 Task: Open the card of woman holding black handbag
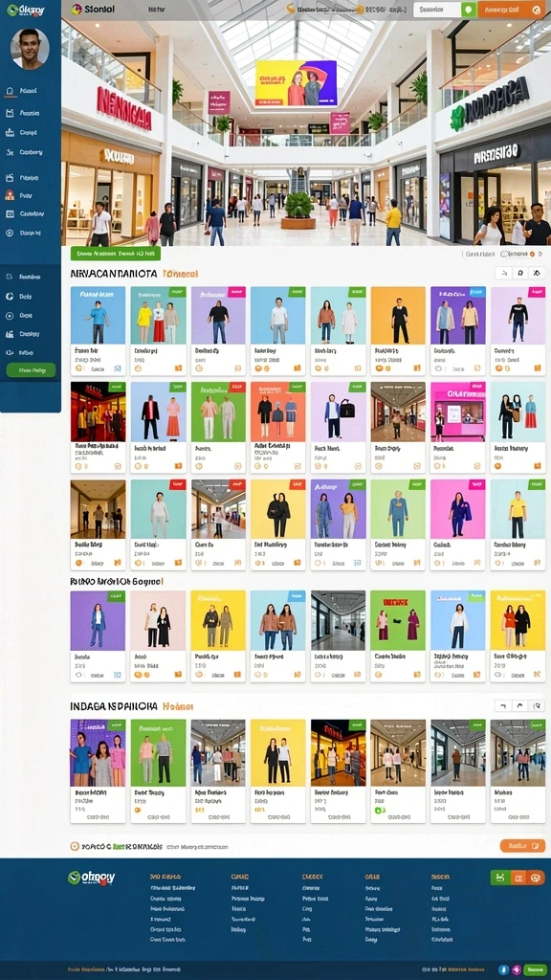click(338, 428)
